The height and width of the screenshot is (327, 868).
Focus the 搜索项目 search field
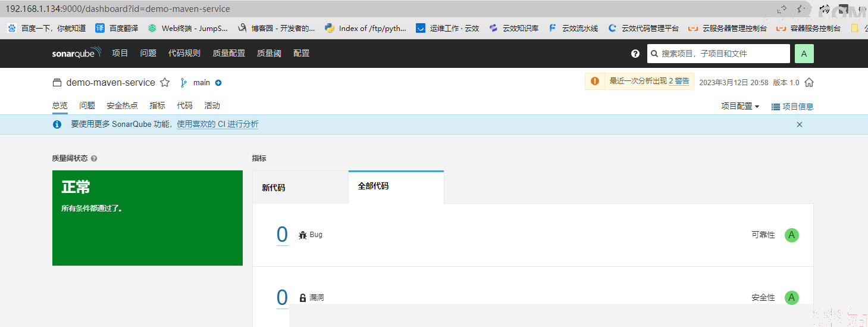click(719, 54)
